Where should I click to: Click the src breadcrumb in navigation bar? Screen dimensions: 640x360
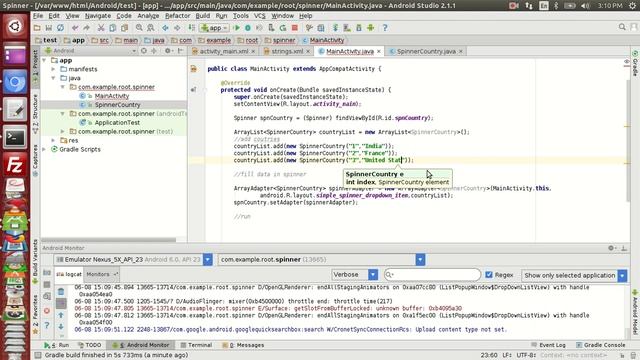tap(100, 40)
